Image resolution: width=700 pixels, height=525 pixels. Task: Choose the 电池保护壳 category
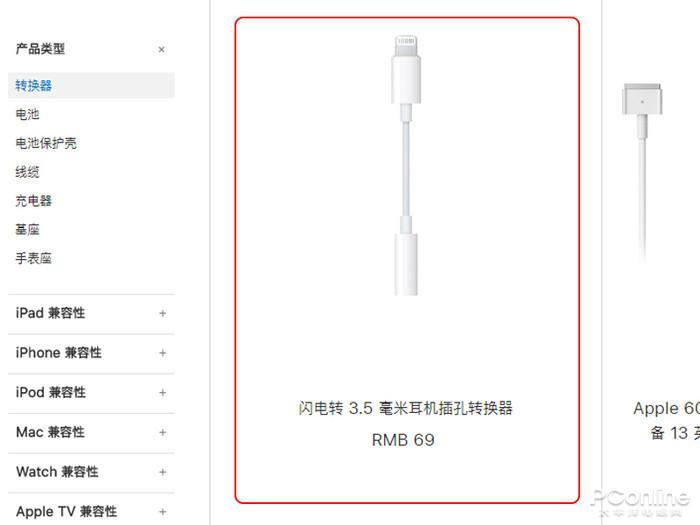[x=46, y=143]
